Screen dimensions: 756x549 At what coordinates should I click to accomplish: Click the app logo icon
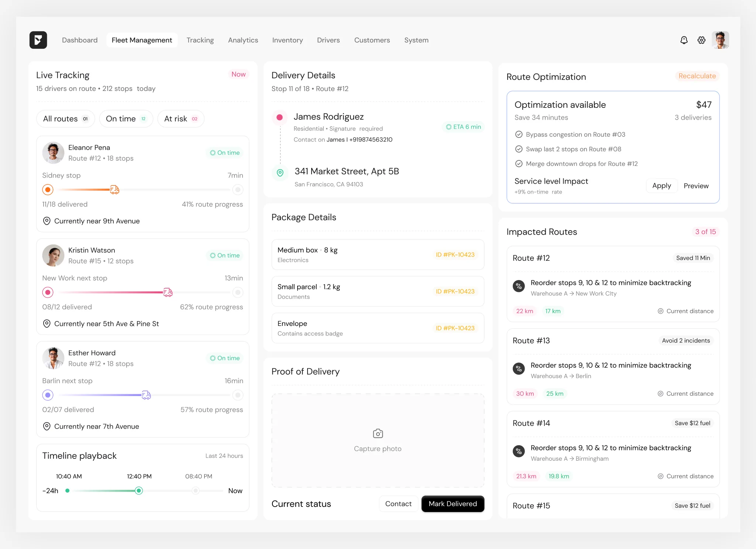point(38,40)
